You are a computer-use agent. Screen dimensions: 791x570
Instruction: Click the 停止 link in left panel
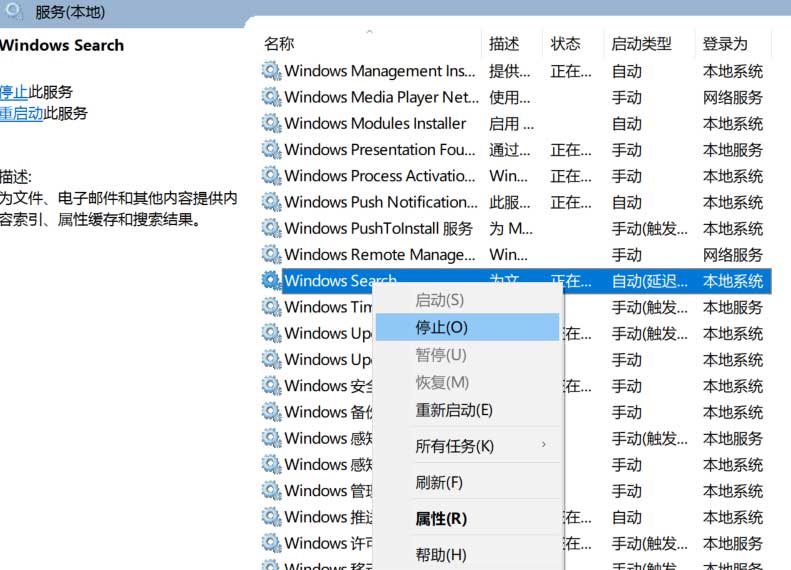pyautogui.click(x=14, y=91)
